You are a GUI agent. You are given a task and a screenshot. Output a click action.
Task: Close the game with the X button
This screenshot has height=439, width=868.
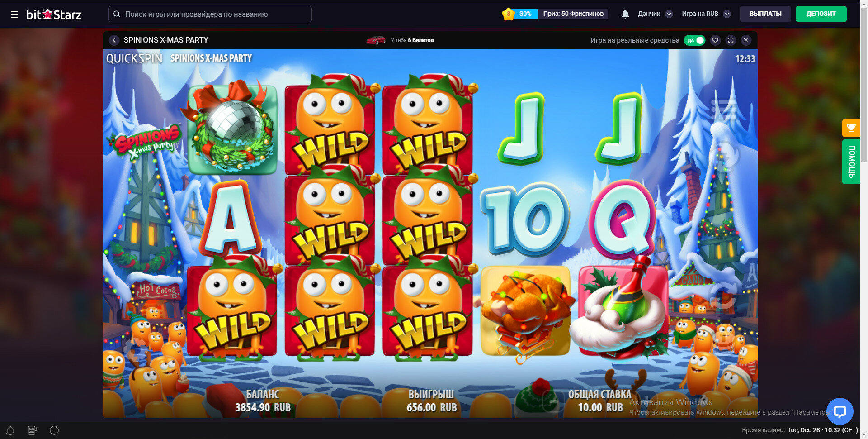[x=746, y=40]
